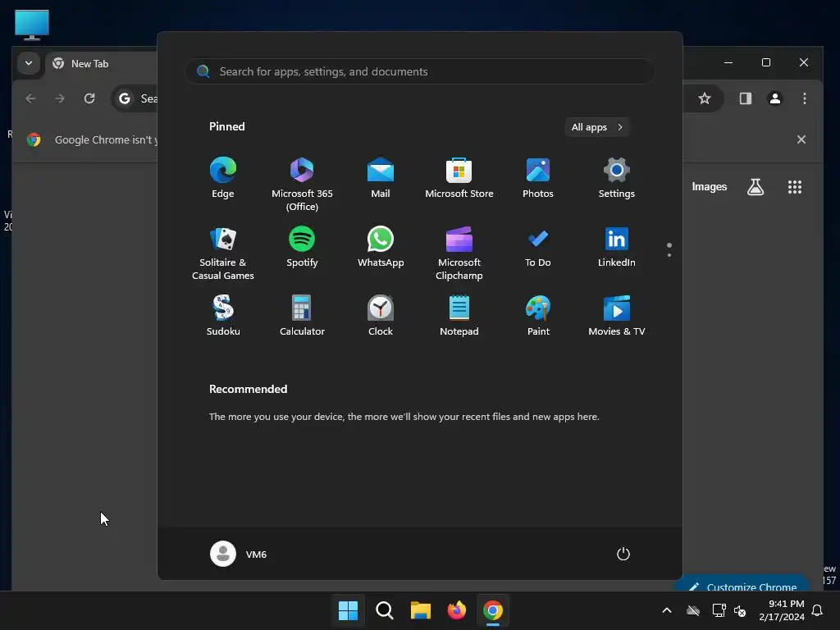Open the Mail app
Screen dimensions: 840x630
coord(381,178)
